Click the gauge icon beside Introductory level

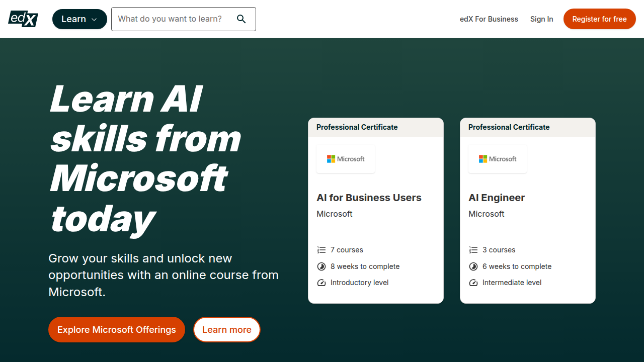tap(321, 283)
